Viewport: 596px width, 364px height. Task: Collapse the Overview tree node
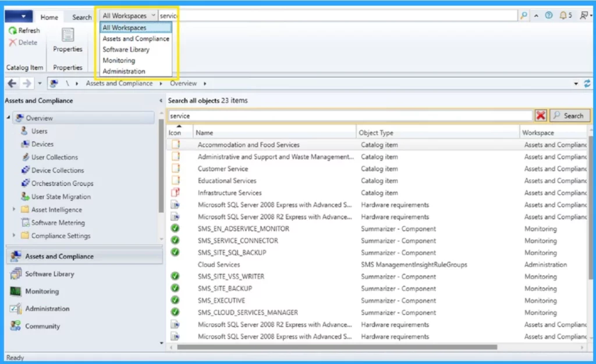[8, 117]
